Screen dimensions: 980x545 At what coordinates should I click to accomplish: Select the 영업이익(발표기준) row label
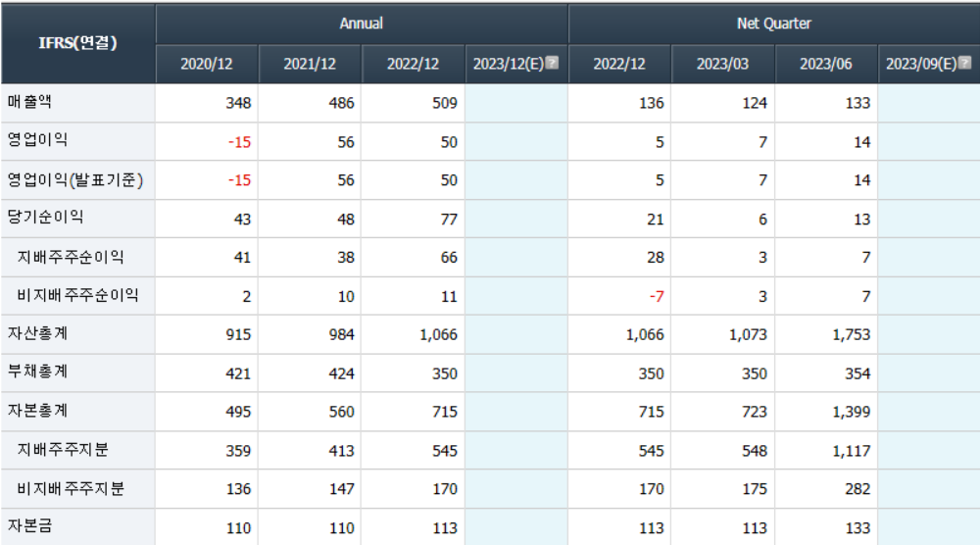click(x=75, y=180)
